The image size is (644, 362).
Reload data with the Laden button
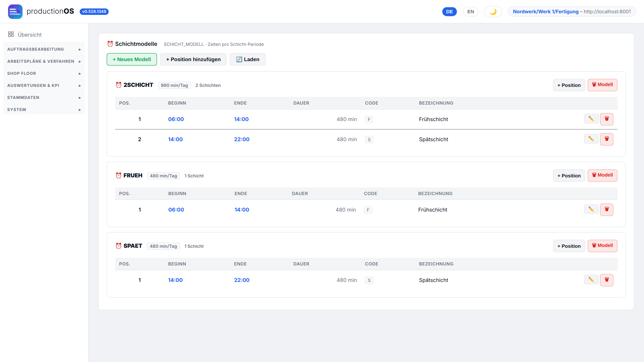click(248, 59)
